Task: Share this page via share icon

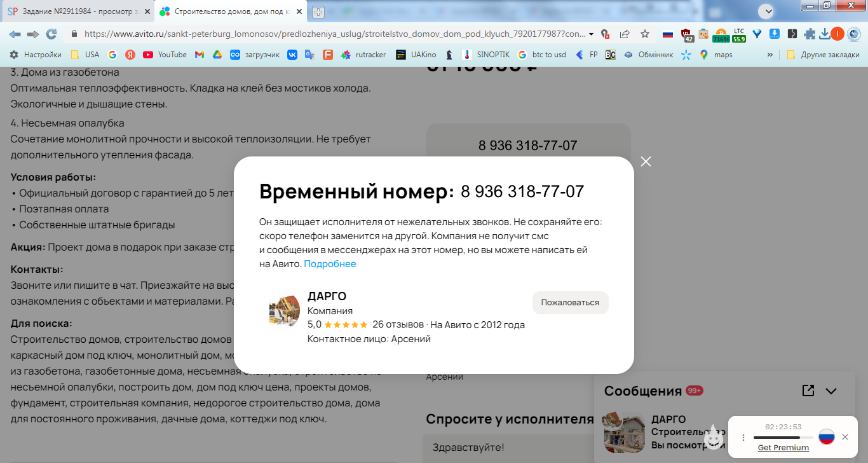Action: click(625, 34)
